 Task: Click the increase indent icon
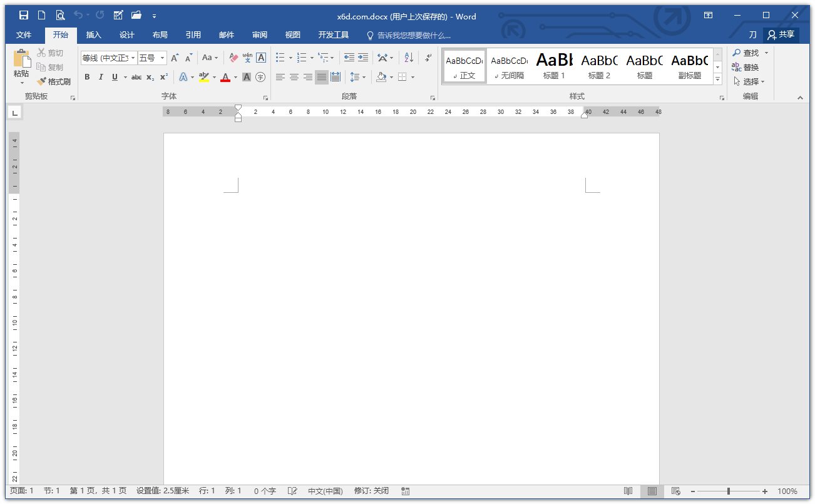click(363, 58)
